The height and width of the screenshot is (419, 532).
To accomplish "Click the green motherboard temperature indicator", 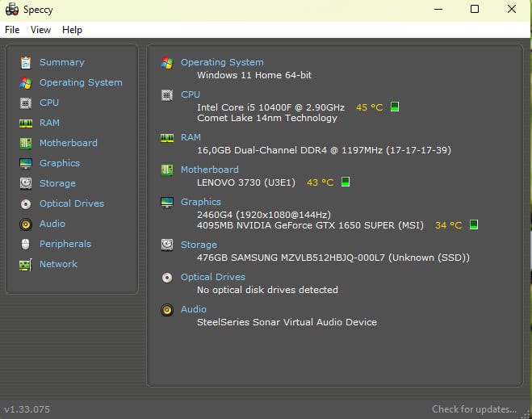I will coord(346,182).
